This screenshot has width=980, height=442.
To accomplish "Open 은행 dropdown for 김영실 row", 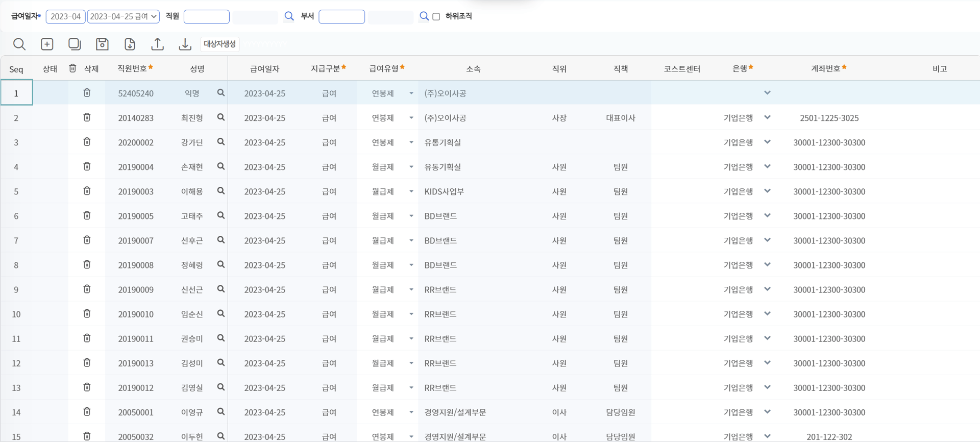I will click(767, 387).
